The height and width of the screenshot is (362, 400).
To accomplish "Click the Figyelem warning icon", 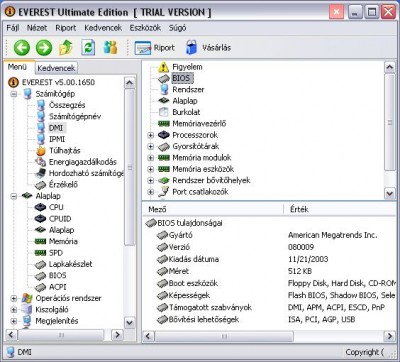I will click(163, 67).
